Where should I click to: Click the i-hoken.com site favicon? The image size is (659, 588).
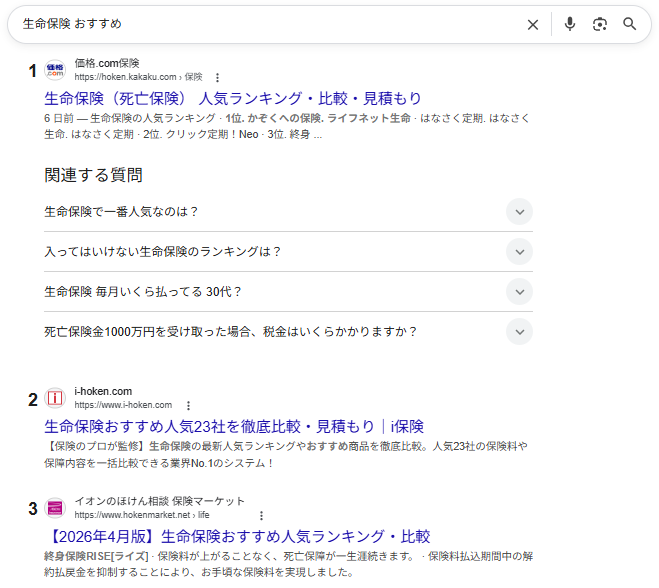(55, 398)
